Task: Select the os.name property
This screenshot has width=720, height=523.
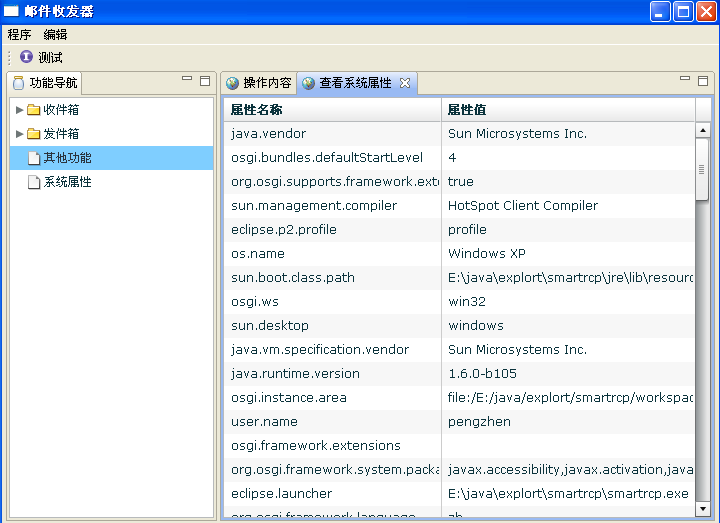Action: pyautogui.click(x=258, y=253)
